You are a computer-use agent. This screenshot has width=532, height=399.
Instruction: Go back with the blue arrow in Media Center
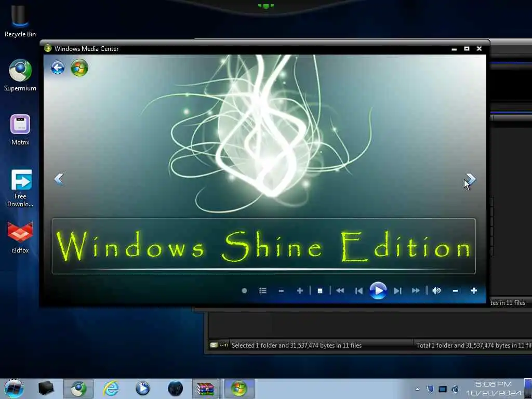(58, 68)
